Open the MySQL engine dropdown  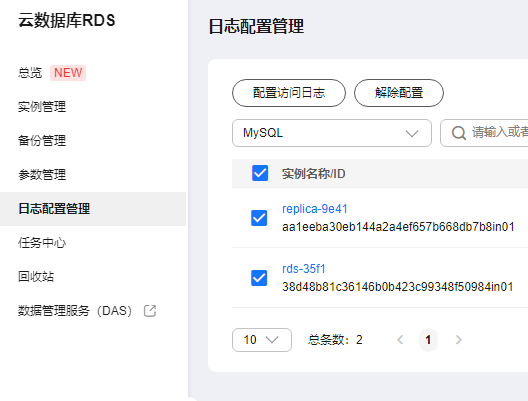[x=332, y=133]
